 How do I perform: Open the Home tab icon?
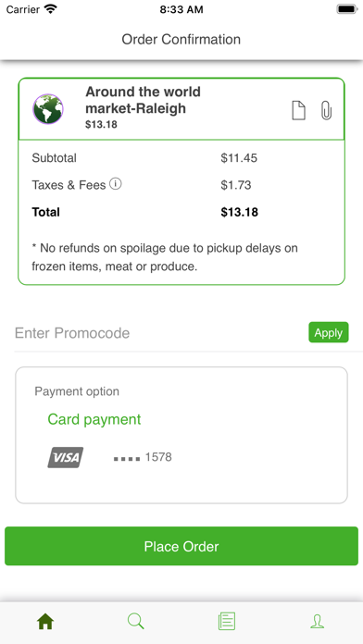(45, 622)
